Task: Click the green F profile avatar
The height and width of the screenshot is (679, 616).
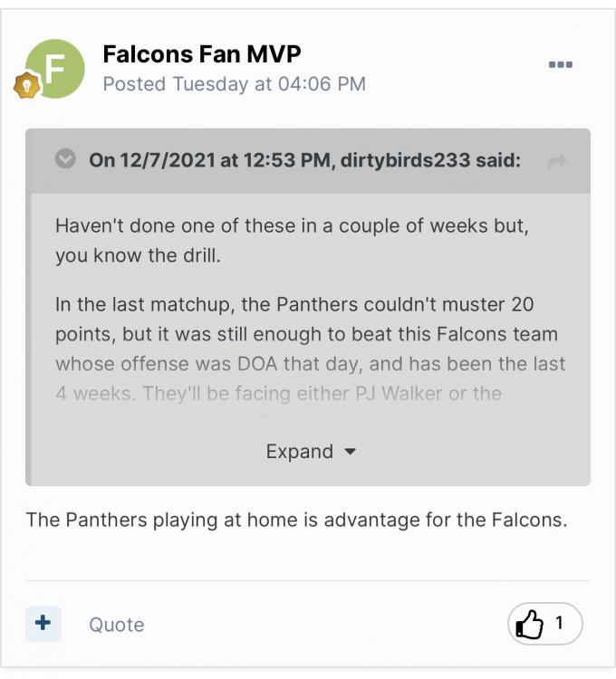Action: pyautogui.click(x=56, y=69)
